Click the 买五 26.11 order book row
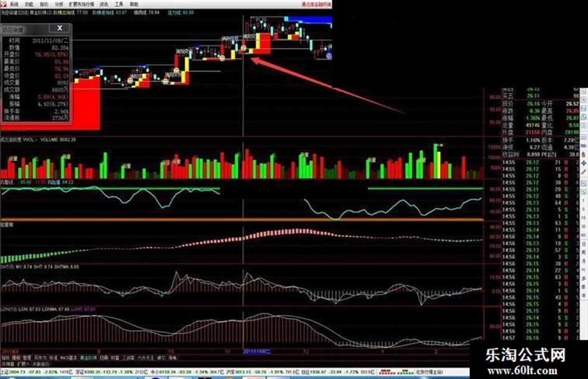This screenshot has width=588, height=379. coord(540,96)
